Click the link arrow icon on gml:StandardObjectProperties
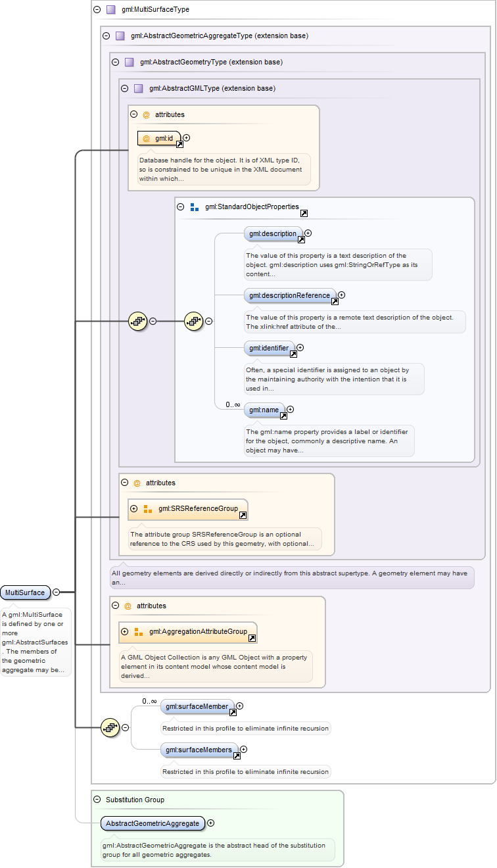 coord(304,214)
